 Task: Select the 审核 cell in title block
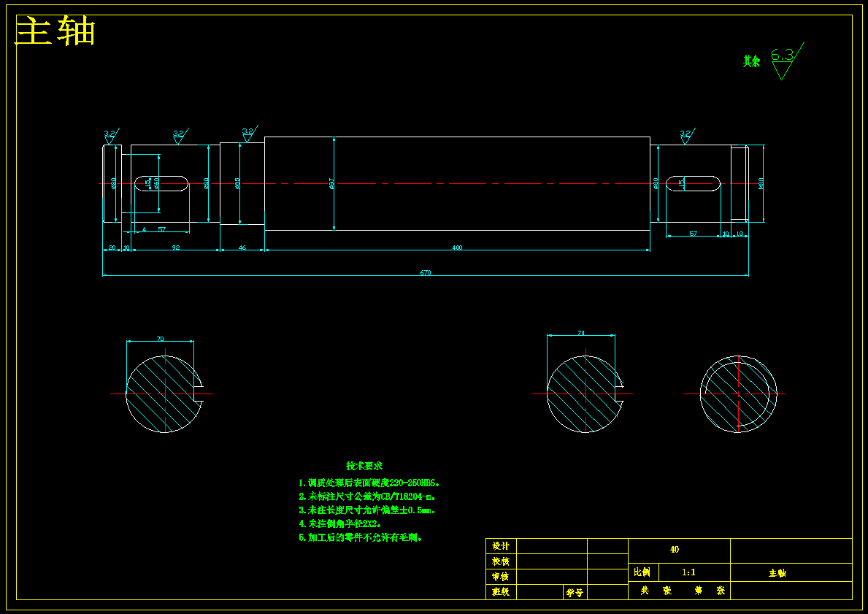coord(501,576)
